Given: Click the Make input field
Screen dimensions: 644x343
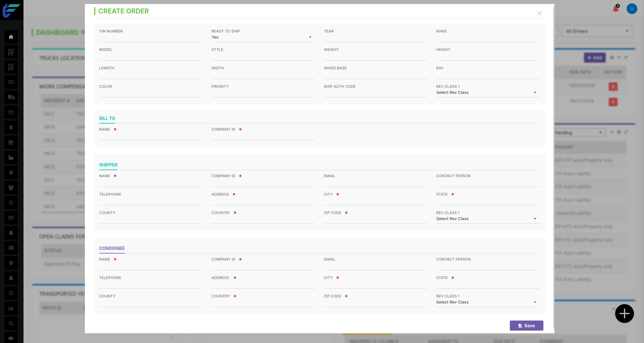Looking at the screenshot, I should pos(488,38).
